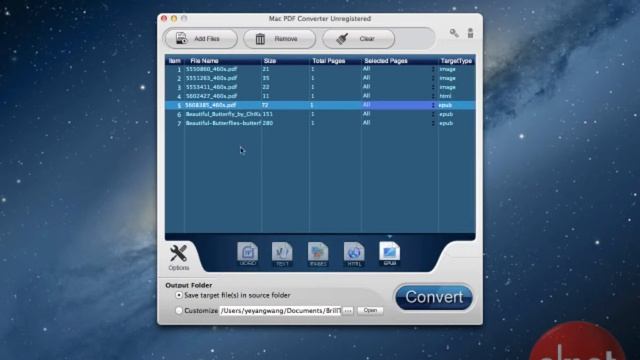This screenshot has width=640, height=360.
Task: Click the Selected Pages column header
Action: pyautogui.click(x=386, y=61)
